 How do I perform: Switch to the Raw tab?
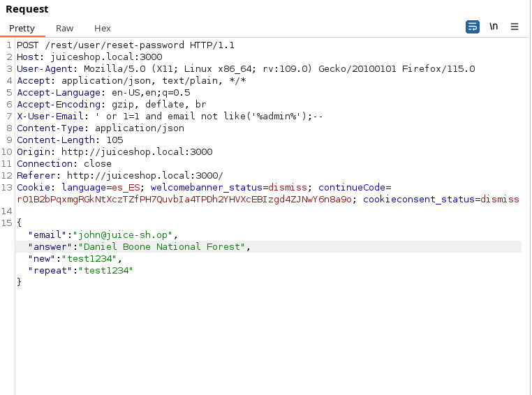(64, 28)
